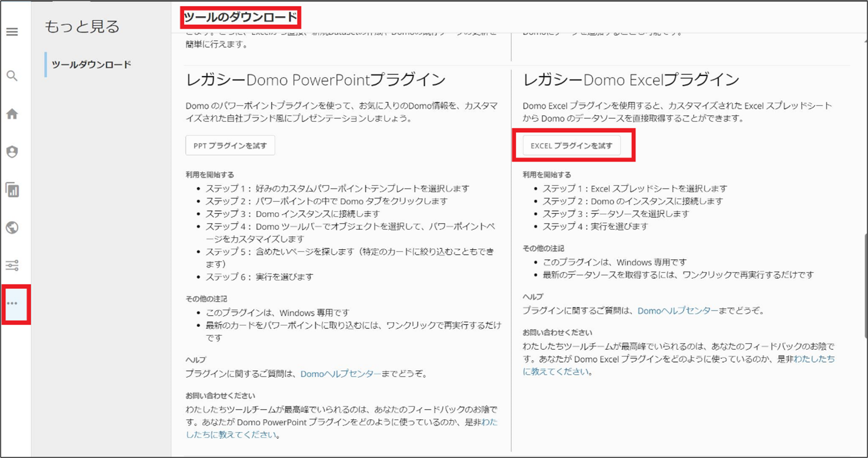Image resolution: width=868 pixels, height=458 pixels.
Task: Click the EXCEL プラグインを試す button
Action: point(571,145)
